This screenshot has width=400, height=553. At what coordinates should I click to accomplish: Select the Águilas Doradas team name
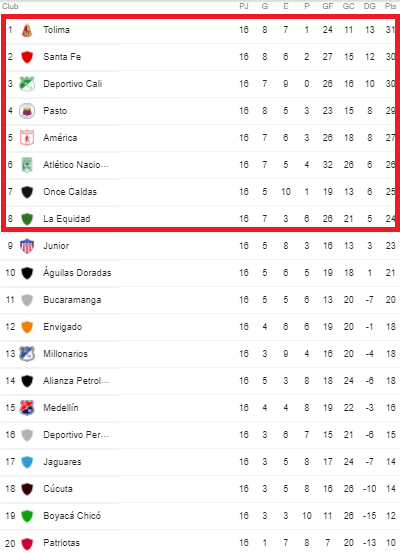click(77, 273)
